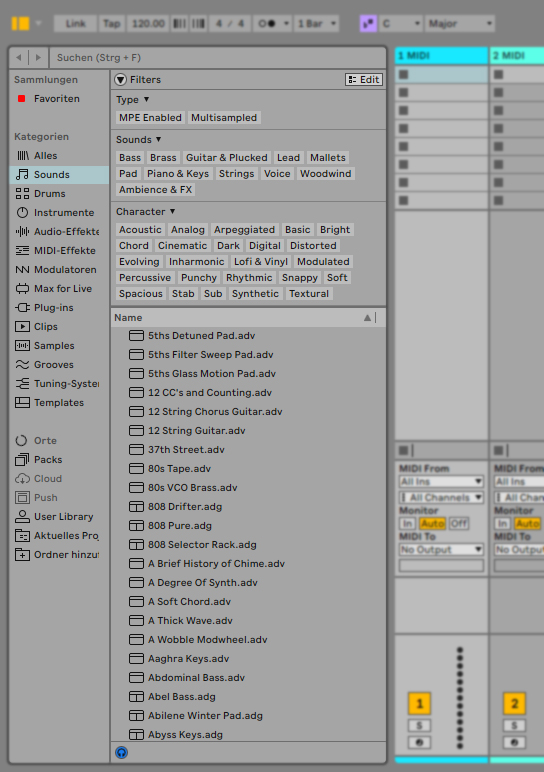
Task: Click the Plug-ins plug icon
Action: point(22,308)
